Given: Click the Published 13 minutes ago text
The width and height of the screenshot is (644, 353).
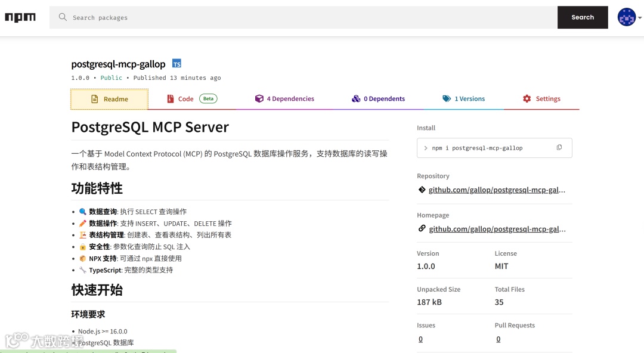Looking at the screenshot, I should pyautogui.click(x=177, y=78).
